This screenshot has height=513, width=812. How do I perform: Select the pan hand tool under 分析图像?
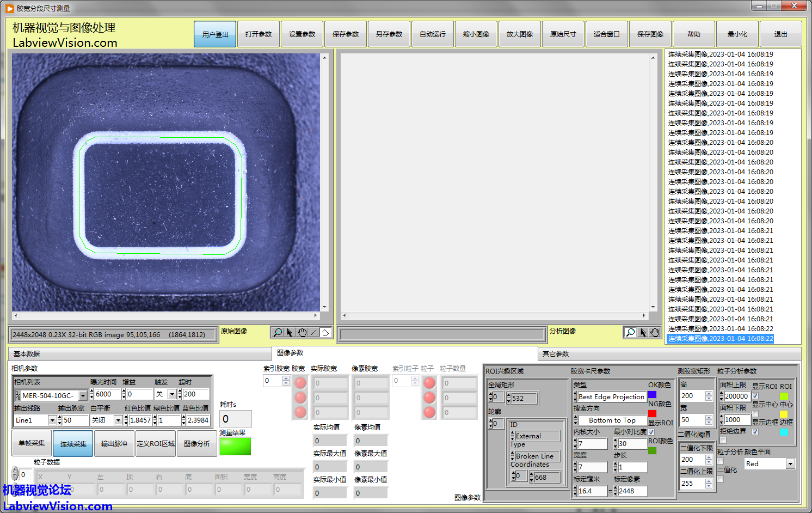click(655, 332)
